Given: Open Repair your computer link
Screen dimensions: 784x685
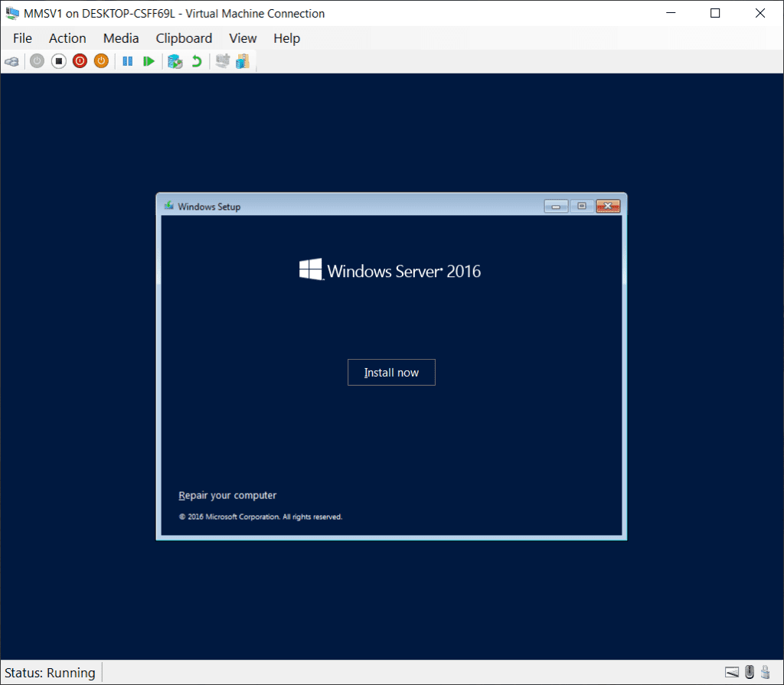Looking at the screenshot, I should point(227,495).
